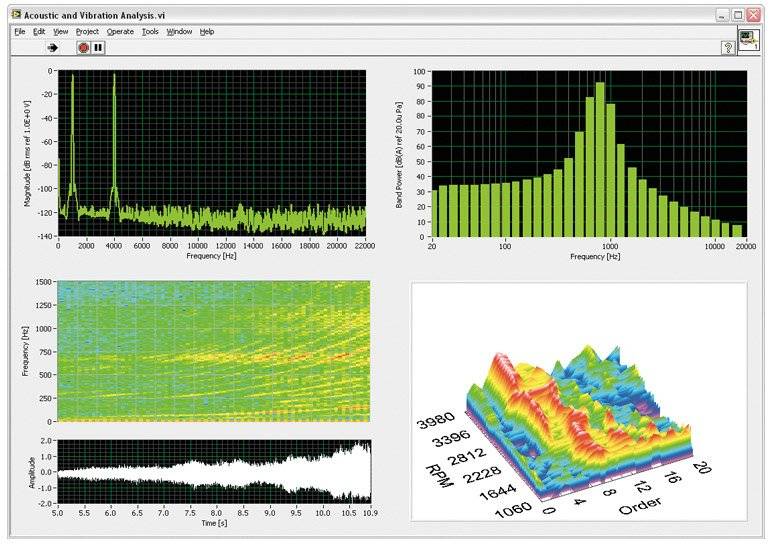The width and height of the screenshot is (772, 545).
Task: Open the Window menu
Action: click(179, 32)
